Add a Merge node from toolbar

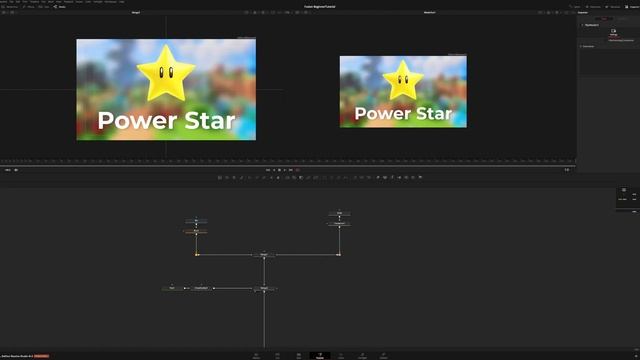(x=287, y=178)
